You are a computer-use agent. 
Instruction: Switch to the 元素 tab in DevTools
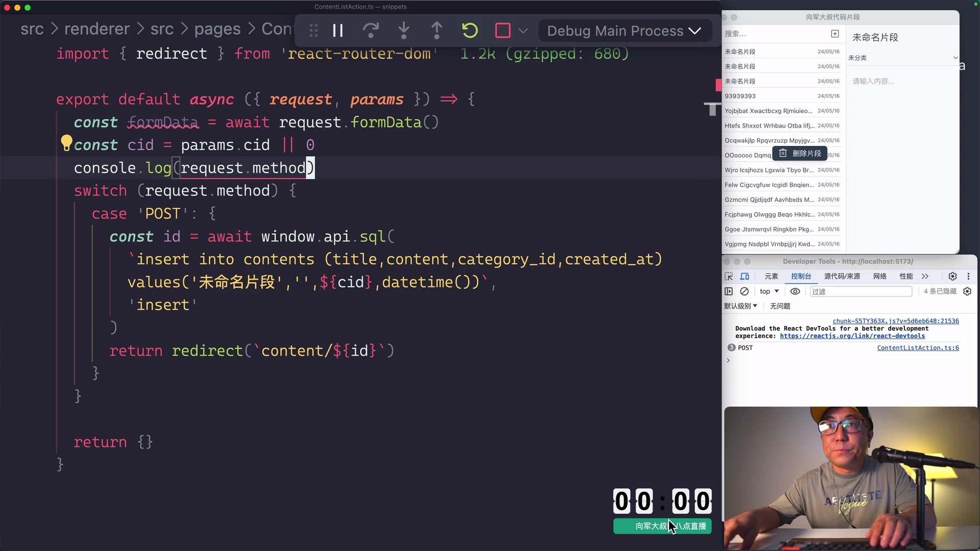(x=771, y=276)
